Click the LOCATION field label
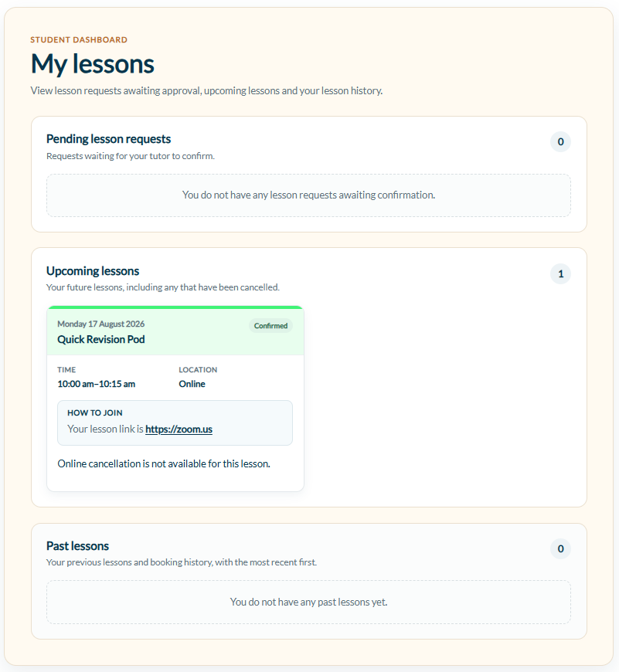 point(198,370)
